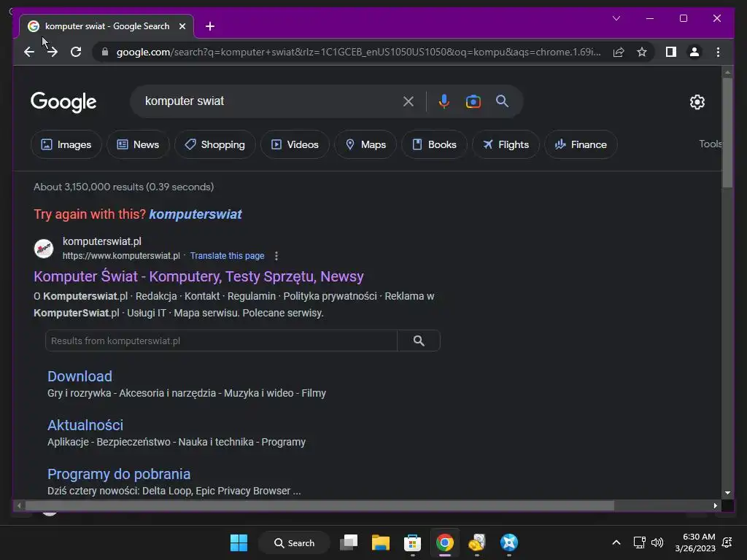Click the browser address bar URL
The width and height of the screenshot is (747, 560).
tap(358, 52)
